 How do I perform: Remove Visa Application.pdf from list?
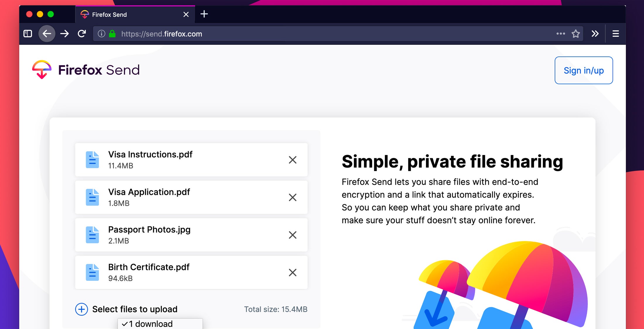293,197
